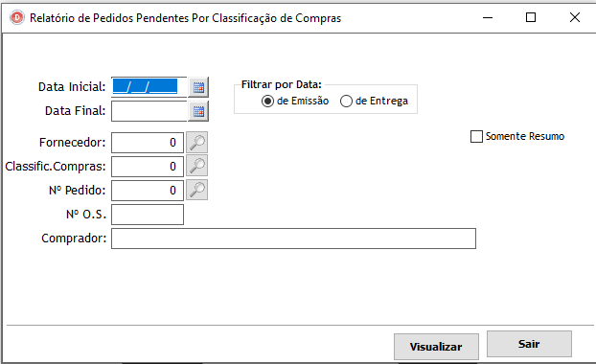Open calendar picker for Data Final
This screenshot has height=364, width=596.
tap(198, 111)
